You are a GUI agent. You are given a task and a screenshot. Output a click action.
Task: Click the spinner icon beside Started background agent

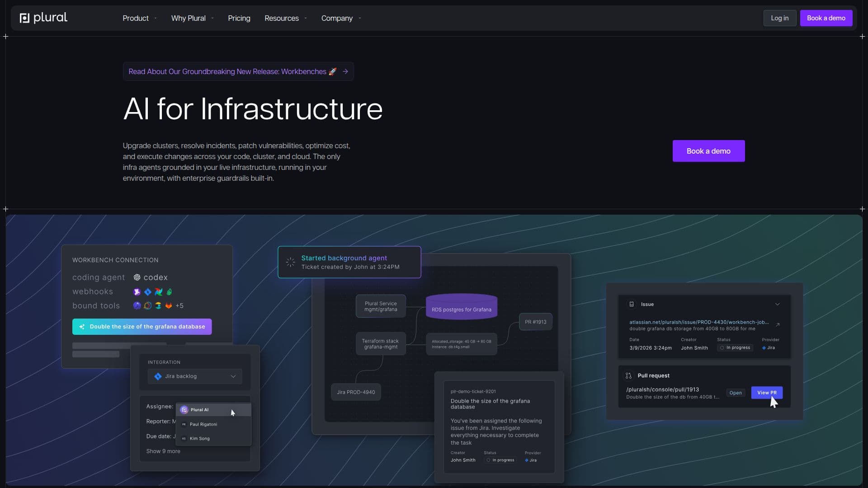[x=290, y=262]
